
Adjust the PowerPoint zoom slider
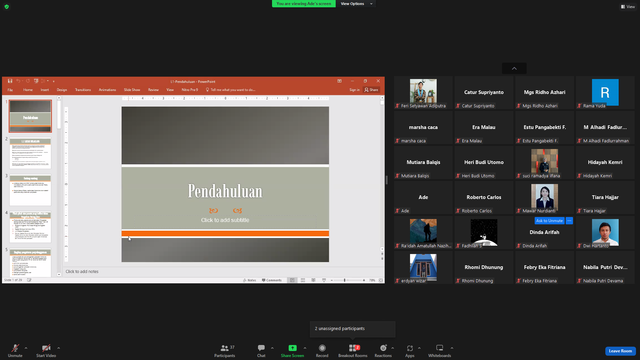coord(347,280)
